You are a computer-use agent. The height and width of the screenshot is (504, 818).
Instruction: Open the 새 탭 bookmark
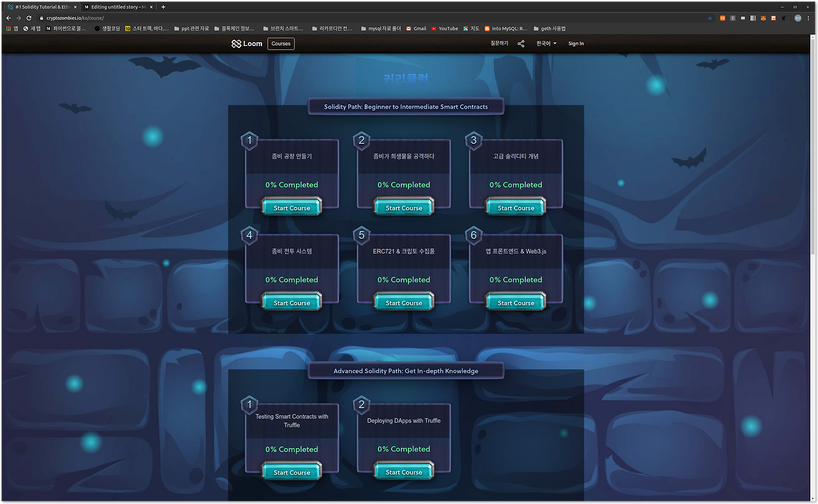tap(32, 28)
